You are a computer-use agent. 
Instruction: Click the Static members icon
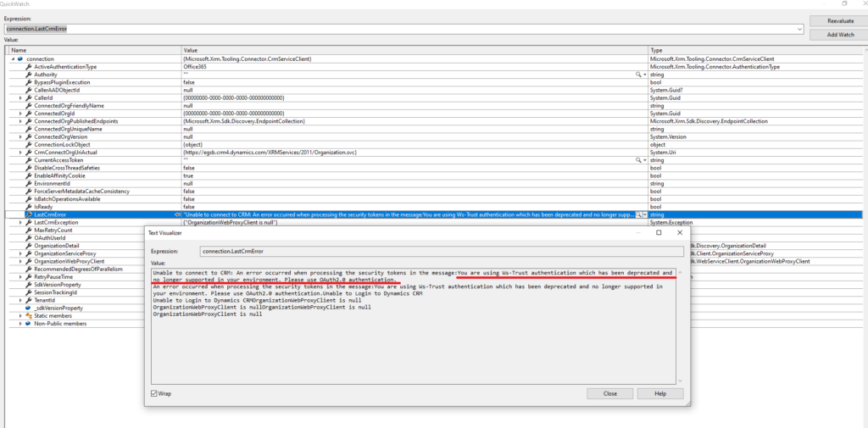[x=29, y=315]
